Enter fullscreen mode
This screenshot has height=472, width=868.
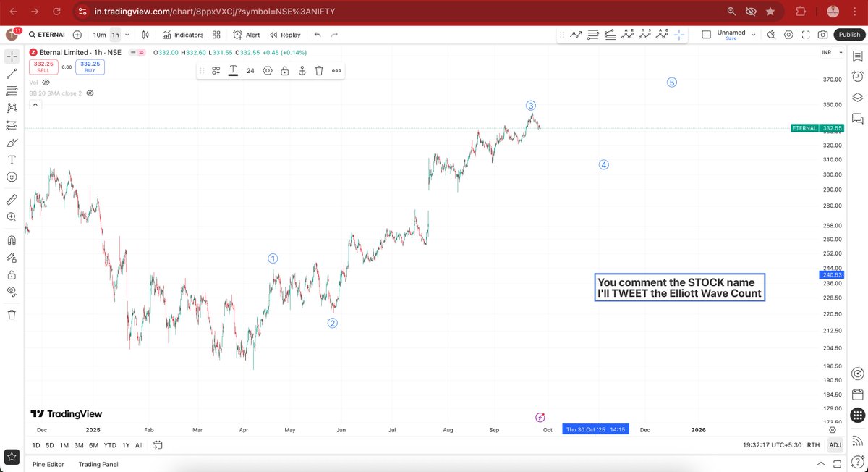click(x=806, y=35)
